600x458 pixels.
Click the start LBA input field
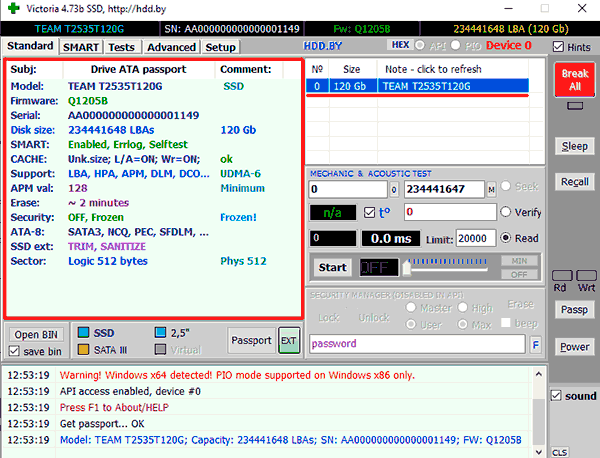(348, 189)
